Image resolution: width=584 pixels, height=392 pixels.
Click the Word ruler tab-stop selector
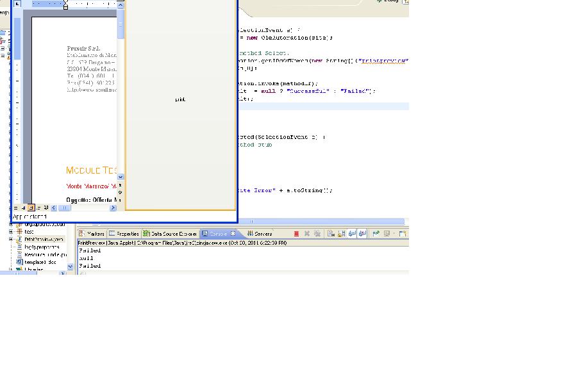click(17, 4)
